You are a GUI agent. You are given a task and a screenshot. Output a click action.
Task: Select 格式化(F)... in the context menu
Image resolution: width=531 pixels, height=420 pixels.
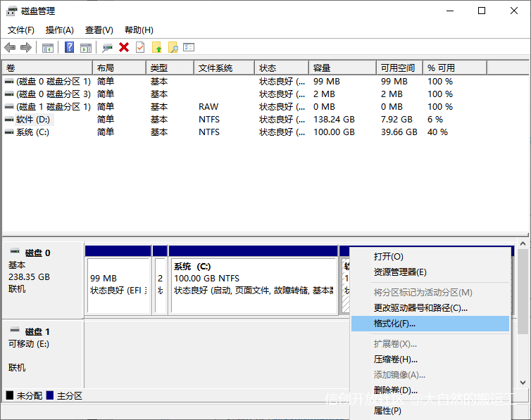(x=430, y=324)
